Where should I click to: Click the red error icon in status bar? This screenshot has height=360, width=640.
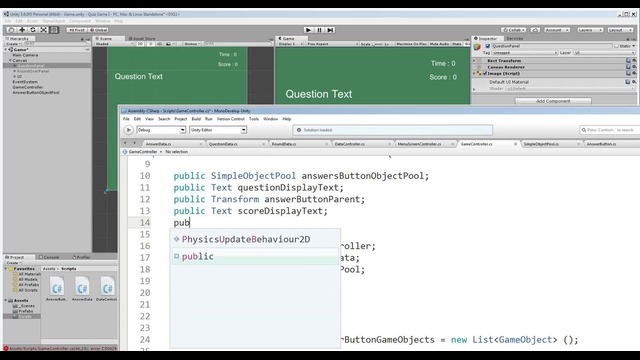click(6, 348)
